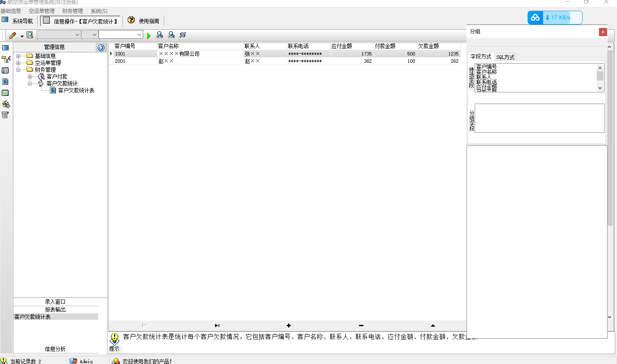Select 客户付款 item in tree
This screenshot has width=617, height=364.
(57, 76)
